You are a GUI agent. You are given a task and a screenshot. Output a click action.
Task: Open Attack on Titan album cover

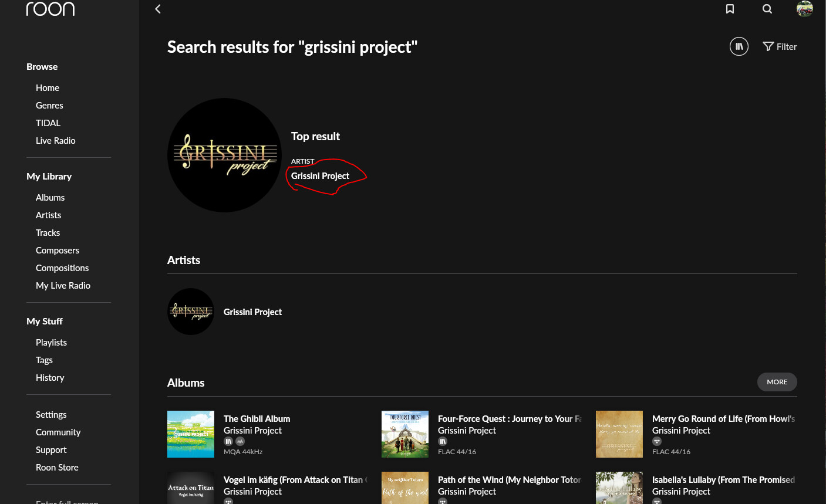click(x=191, y=488)
